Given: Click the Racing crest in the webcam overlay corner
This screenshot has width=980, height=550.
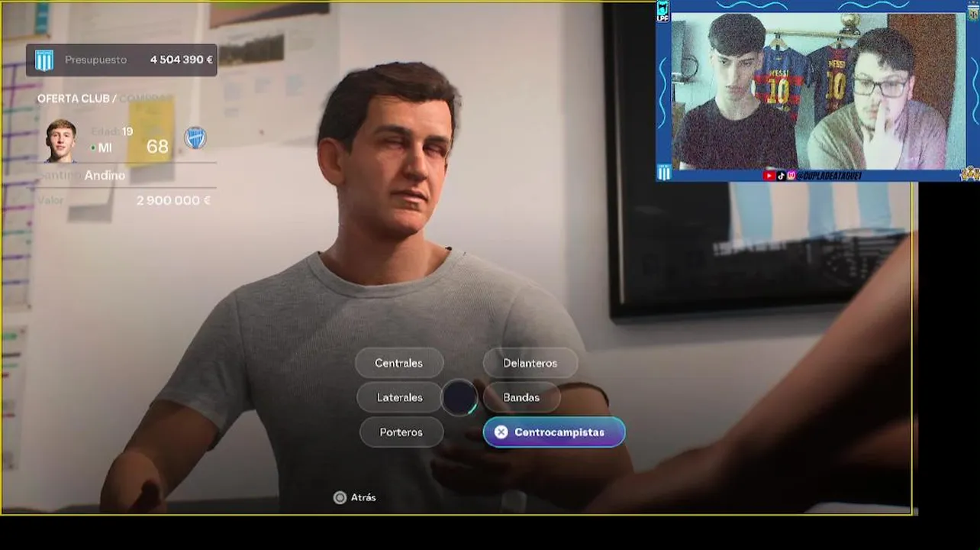Looking at the screenshot, I should point(664,173).
